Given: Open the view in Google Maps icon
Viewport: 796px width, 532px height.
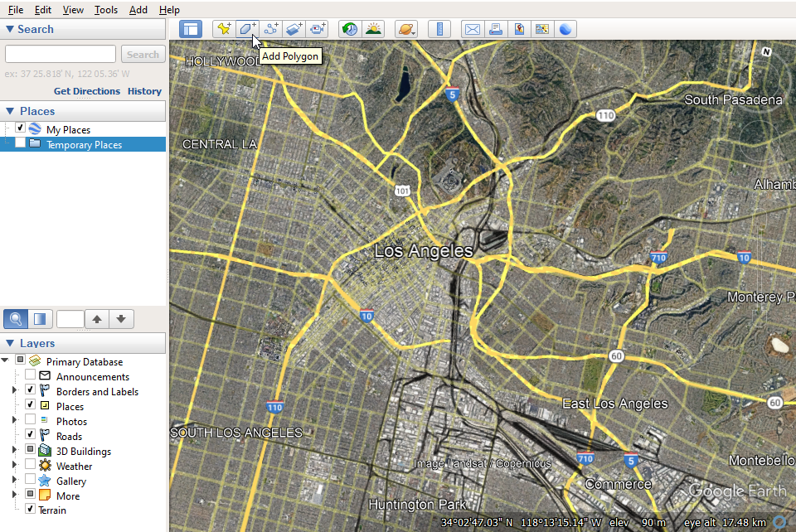Looking at the screenshot, I should [542, 29].
